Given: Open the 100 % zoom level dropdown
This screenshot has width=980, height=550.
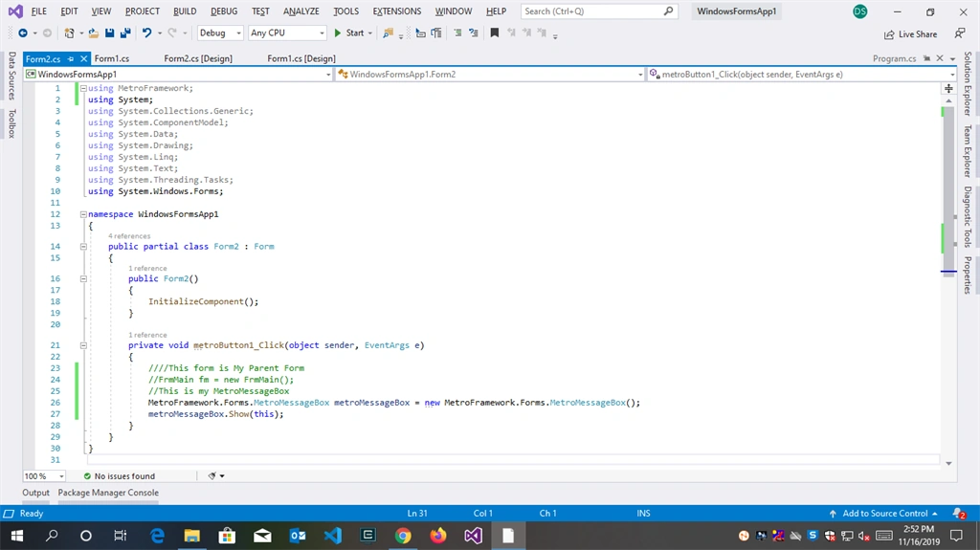Looking at the screenshot, I should pyautogui.click(x=44, y=476).
